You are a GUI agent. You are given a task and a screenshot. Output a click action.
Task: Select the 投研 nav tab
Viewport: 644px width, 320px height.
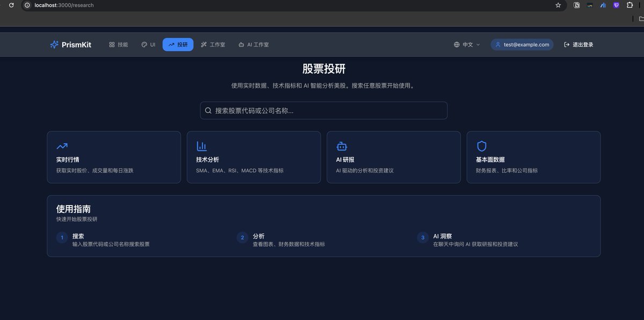coord(178,45)
